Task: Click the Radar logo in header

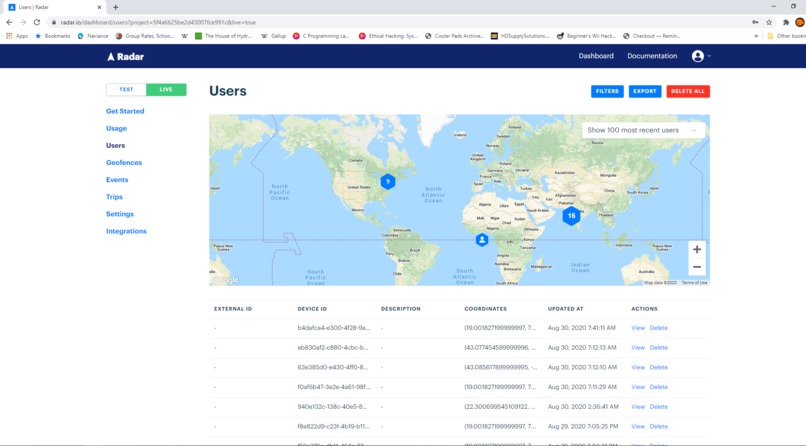Action: (x=125, y=57)
